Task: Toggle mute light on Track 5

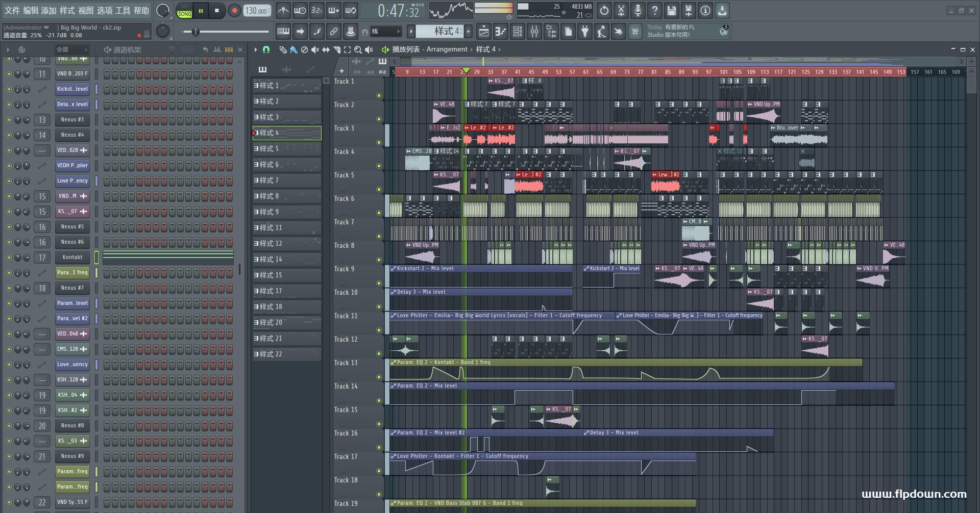Action: [379, 189]
